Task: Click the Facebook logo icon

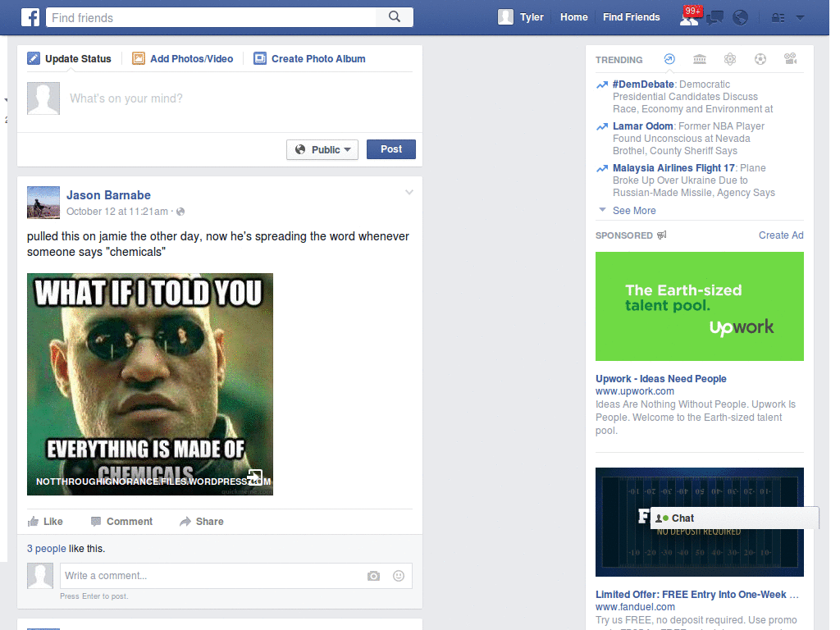Action: [x=30, y=17]
